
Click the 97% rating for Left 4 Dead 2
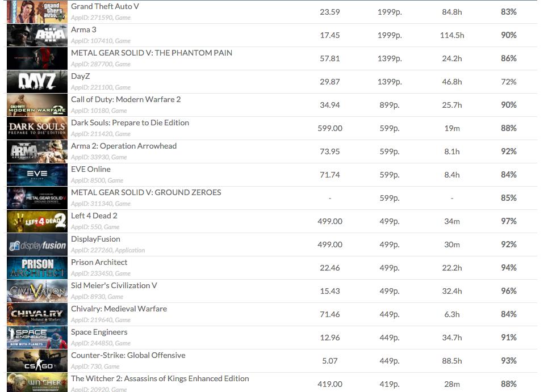(x=508, y=221)
